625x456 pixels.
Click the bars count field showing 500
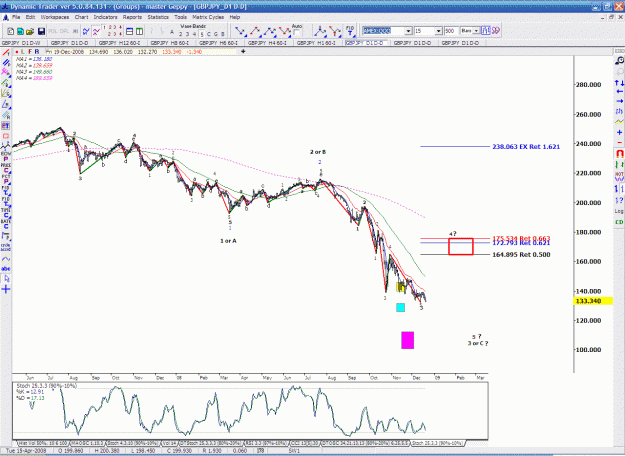(451, 31)
